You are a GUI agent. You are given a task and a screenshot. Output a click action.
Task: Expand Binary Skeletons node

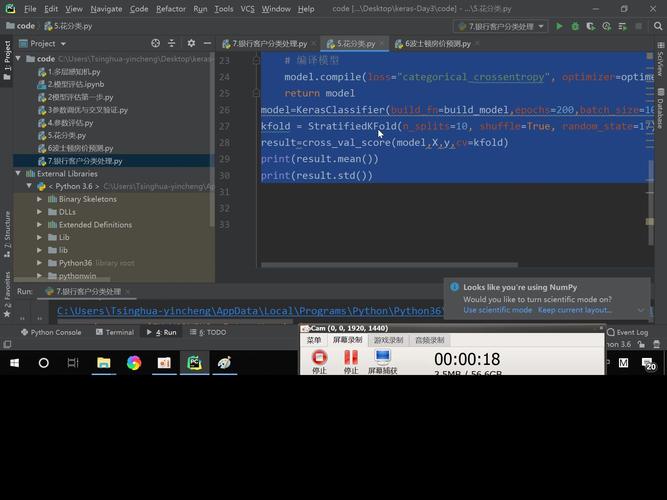pos(40,199)
